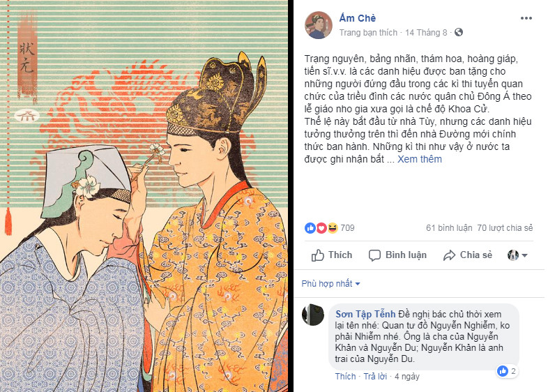Open the 61 bình luận comments link
Image resolution: width=548 pixels, height=392 pixels.
(449, 228)
